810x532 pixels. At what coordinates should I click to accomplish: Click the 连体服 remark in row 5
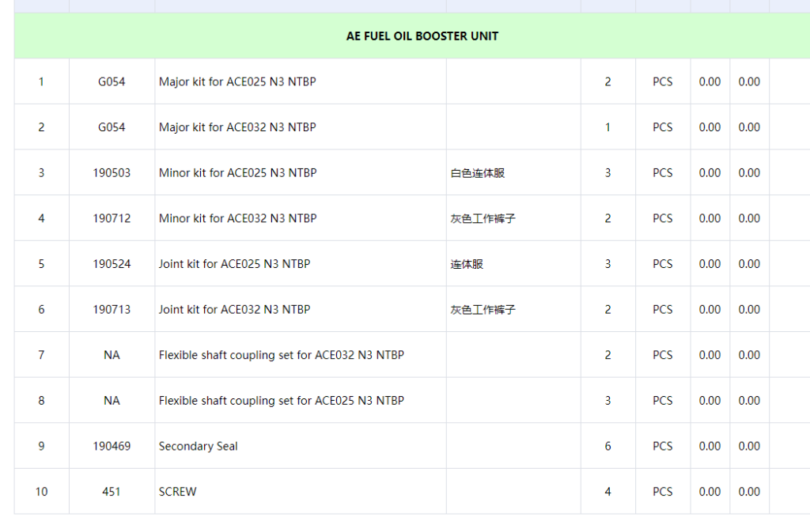click(x=467, y=264)
